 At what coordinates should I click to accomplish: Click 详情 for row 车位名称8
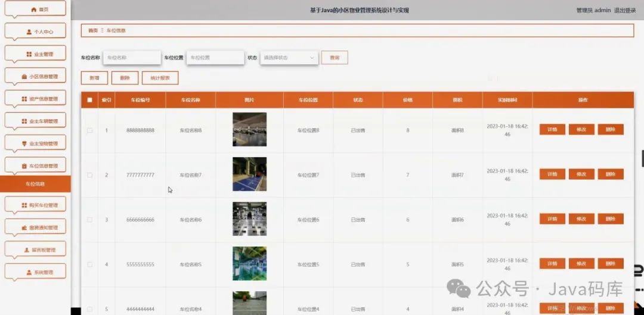coord(552,130)
